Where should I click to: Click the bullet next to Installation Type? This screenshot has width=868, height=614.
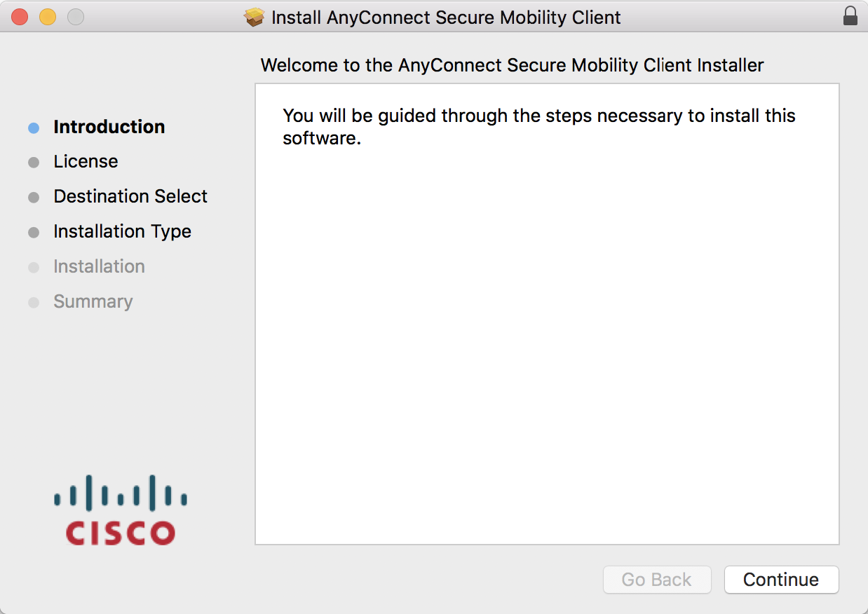(x=34, y=232)
